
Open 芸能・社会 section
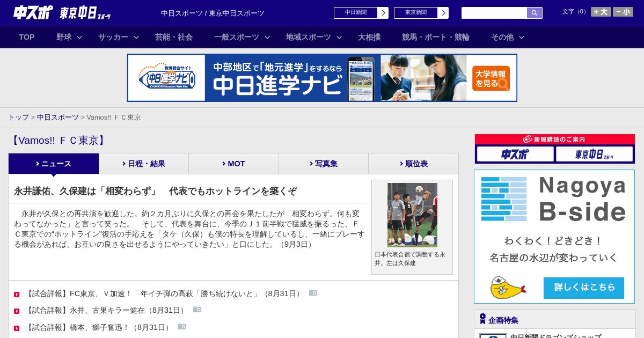point(174,37)
